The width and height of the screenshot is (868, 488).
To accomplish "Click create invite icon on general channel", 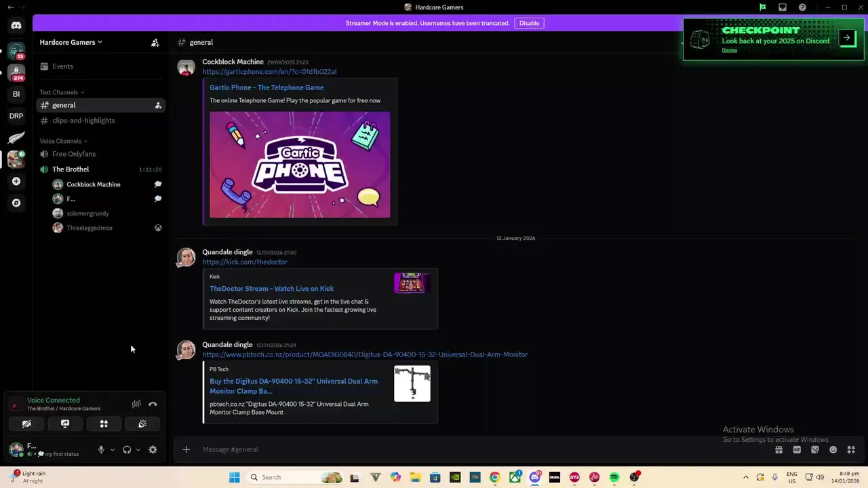I will (x=158, y=105).
